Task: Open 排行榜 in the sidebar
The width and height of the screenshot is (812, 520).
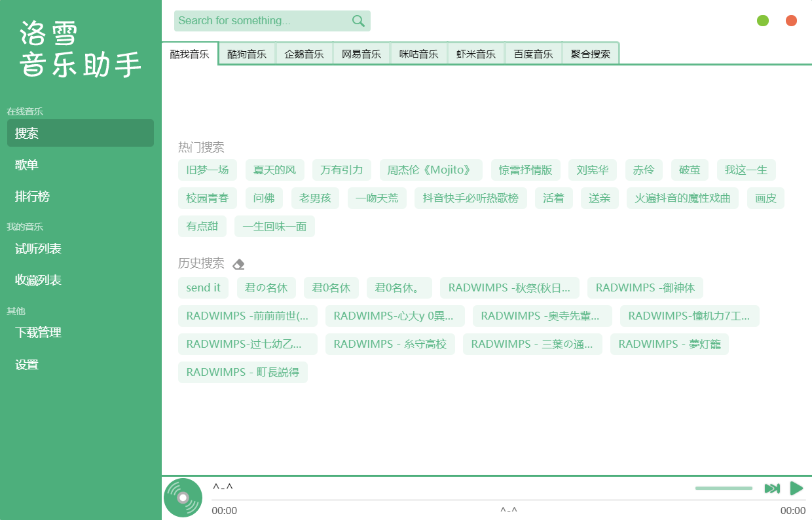Action: click(33, 196)
